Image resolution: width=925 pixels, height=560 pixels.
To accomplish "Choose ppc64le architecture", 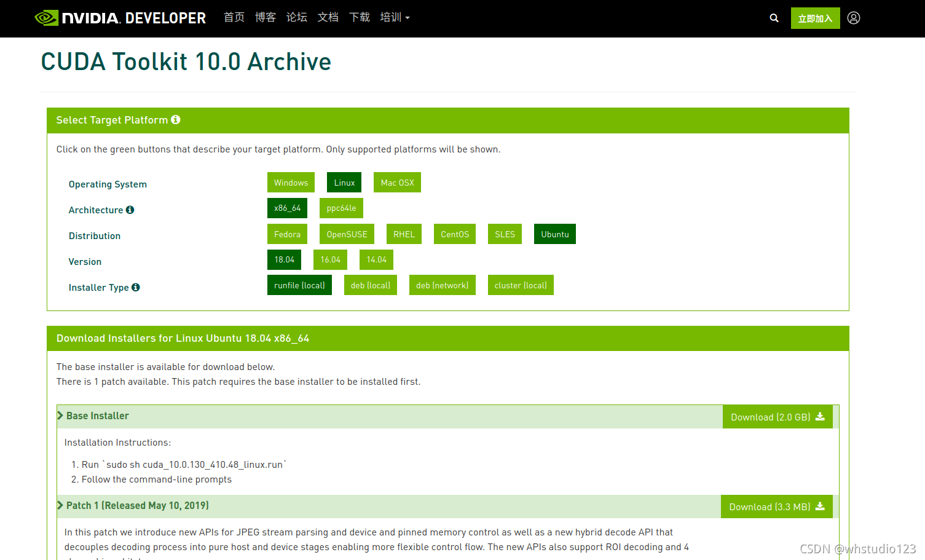I will (x=341, y=208).
